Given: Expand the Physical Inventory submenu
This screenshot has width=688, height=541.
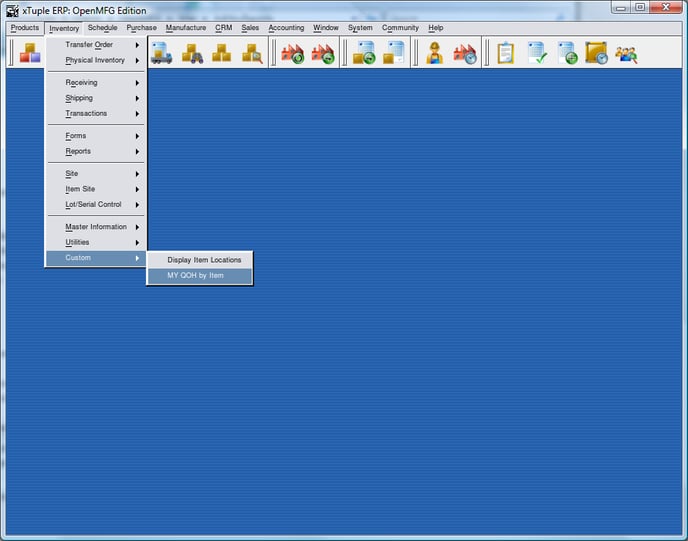Looking at the screenshot, I should [x=96, y=60].
